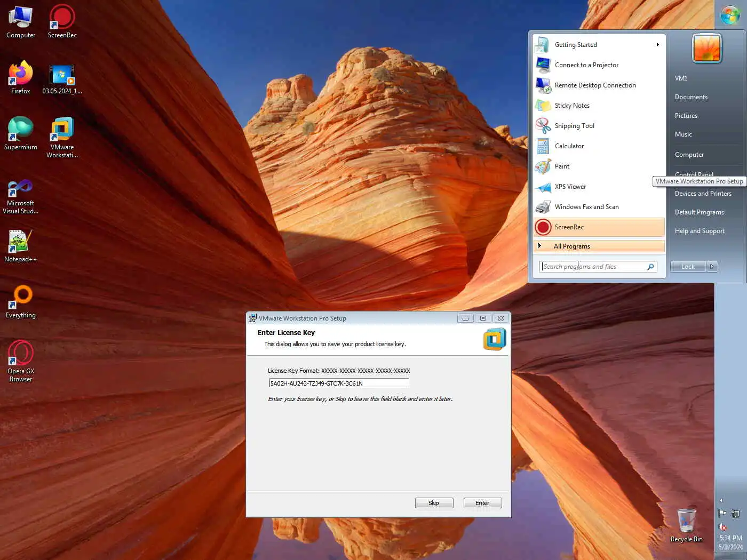Open Pictures from Start menu
Screen dimensions: 747x560
click(686, 116)
